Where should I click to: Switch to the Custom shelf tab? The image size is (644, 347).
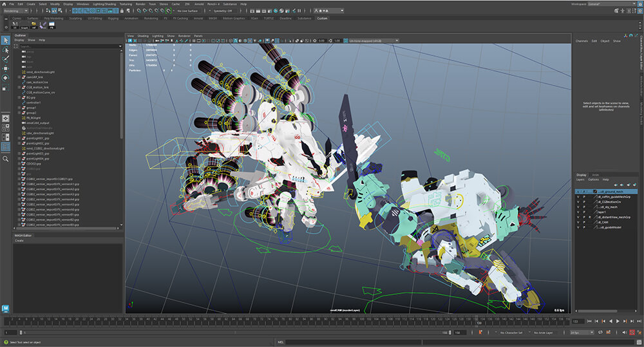(x=323, y=18)
